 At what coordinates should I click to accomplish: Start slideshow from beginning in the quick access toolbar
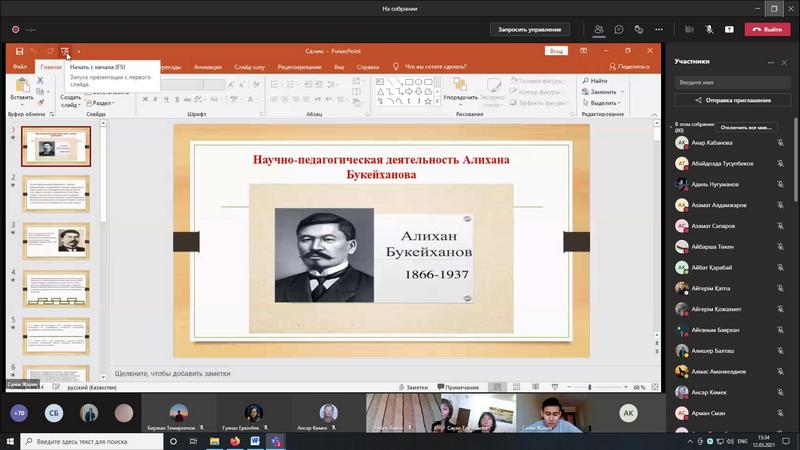click(x=65, y=51)
